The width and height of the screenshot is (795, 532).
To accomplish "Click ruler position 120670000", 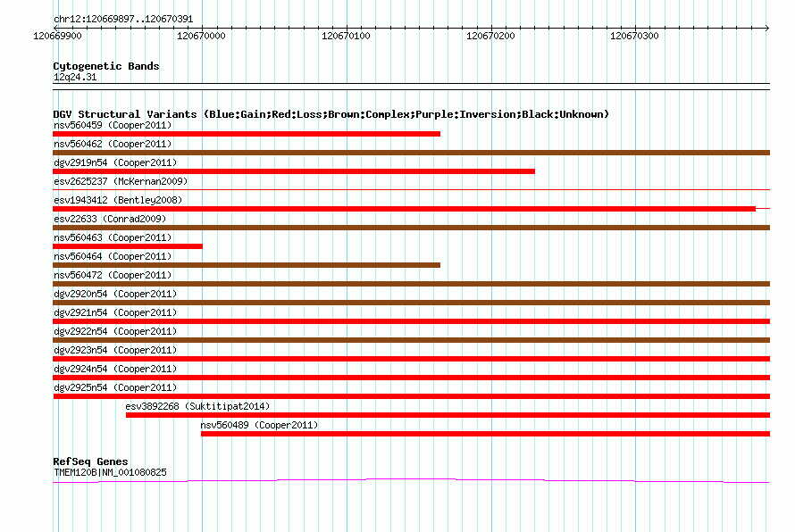I will click(x=201, y=36).
